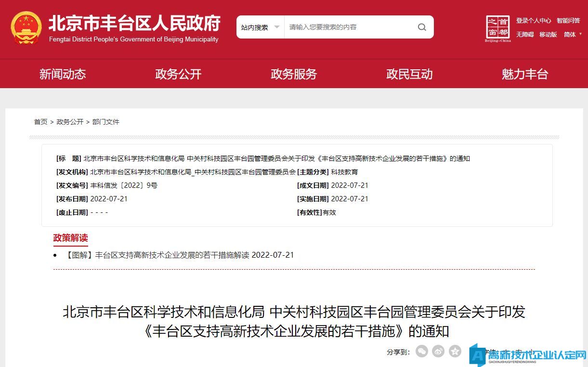Share to WeChat icon
This screenshot has width=588, height=367.
tap(422, 351)
